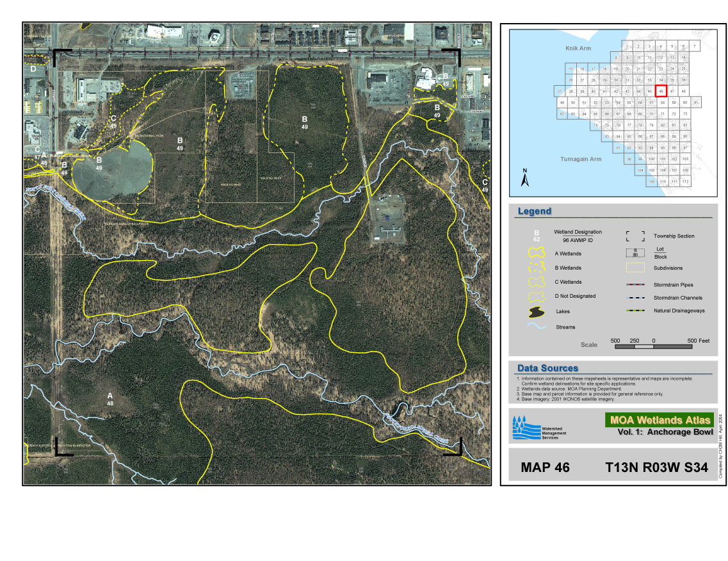This screenshot has height=561, width=728.
Task: Click the Data Sources heading
Action: (x=547, y=368)
